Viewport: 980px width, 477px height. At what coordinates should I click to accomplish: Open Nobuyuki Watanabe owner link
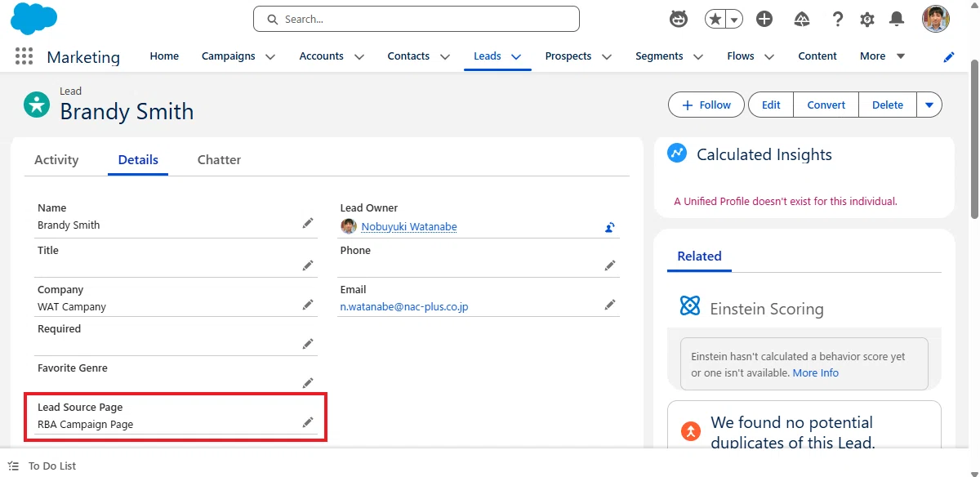click(409, 227)
